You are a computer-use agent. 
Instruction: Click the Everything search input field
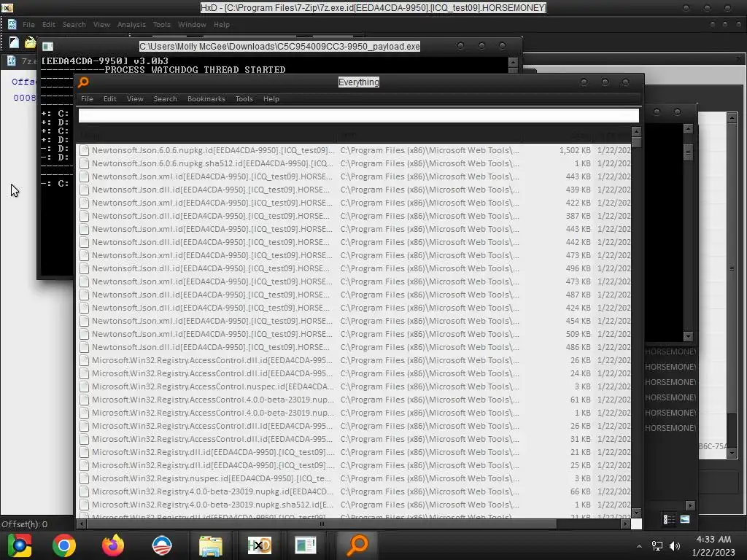pos(358,115)
